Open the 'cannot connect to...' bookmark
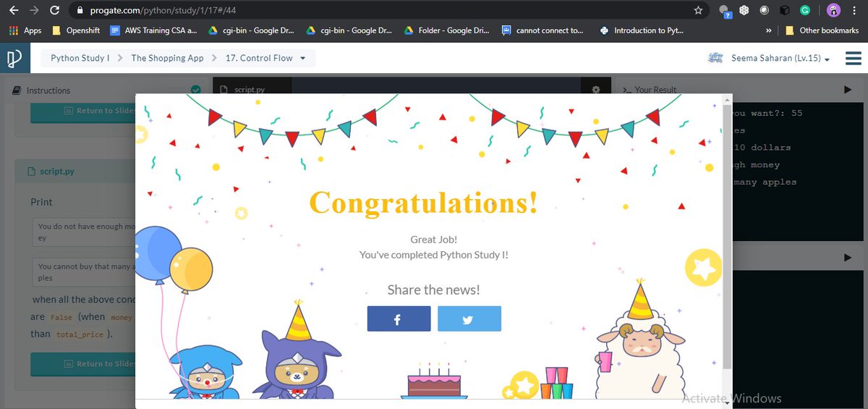868x409 pixels. pyautogui.click(x=542, y=30)
